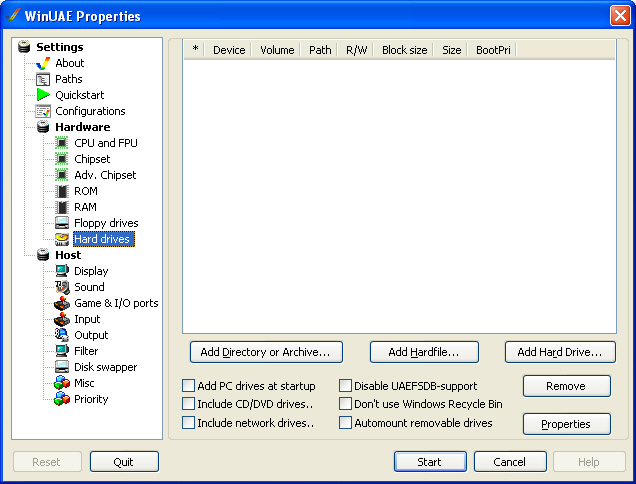This screenshot has height=484, width=636.
Task: Click the Display monitor icon
Action: point(62,271)
